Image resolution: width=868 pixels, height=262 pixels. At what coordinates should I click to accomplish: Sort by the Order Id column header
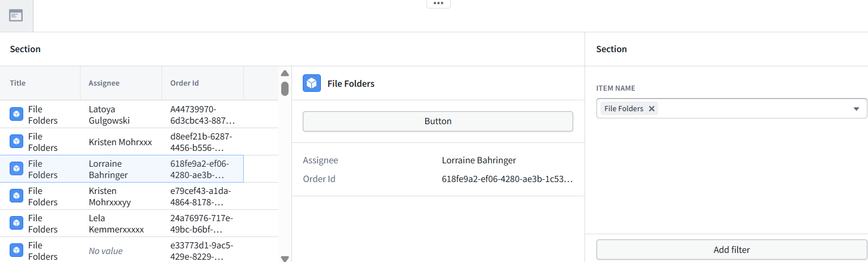coord(184,83)
